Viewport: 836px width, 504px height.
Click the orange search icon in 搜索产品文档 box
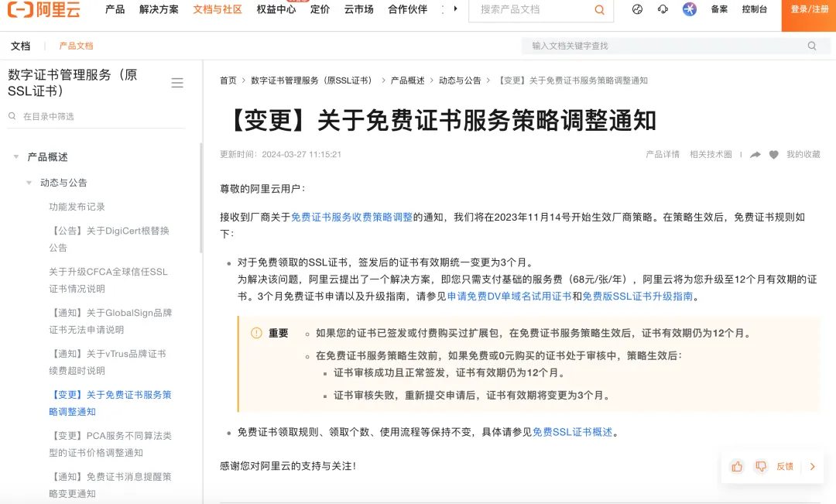pos(599,9)
